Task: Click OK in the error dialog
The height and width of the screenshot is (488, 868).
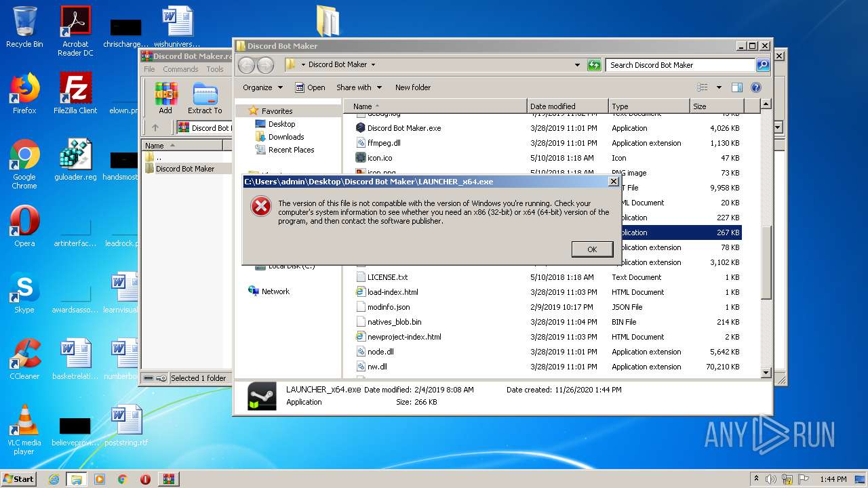Action: pos(592,249)
